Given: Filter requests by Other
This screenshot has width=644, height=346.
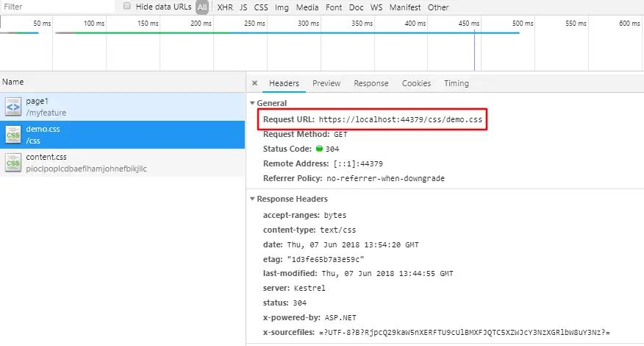Looking at the screenshot, I should click(438, 7).
